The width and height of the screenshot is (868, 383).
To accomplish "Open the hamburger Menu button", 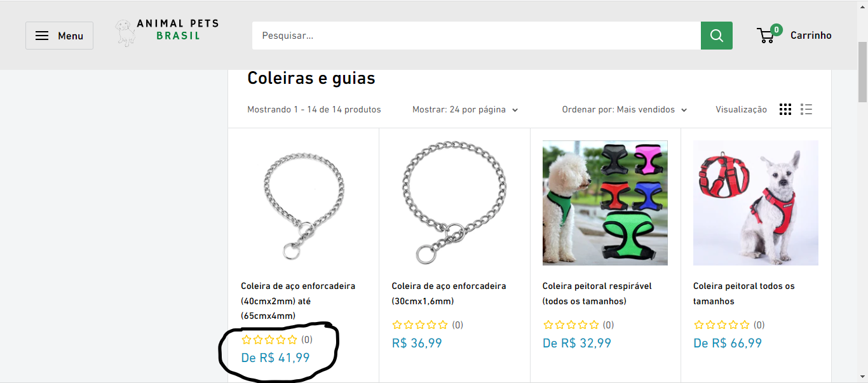I will click(x=59, y=36).
